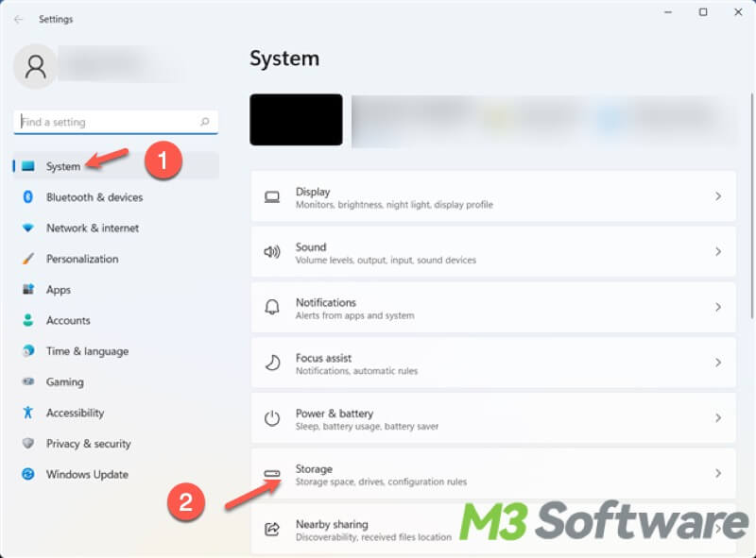
Task: Expand the Storage row chevron
Action: pos(718,473)
